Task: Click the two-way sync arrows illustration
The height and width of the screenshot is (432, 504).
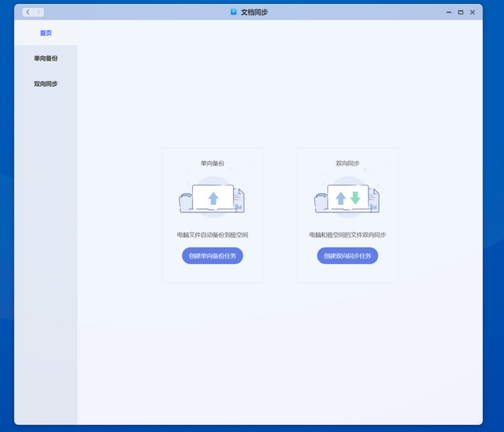Action: 347,198
